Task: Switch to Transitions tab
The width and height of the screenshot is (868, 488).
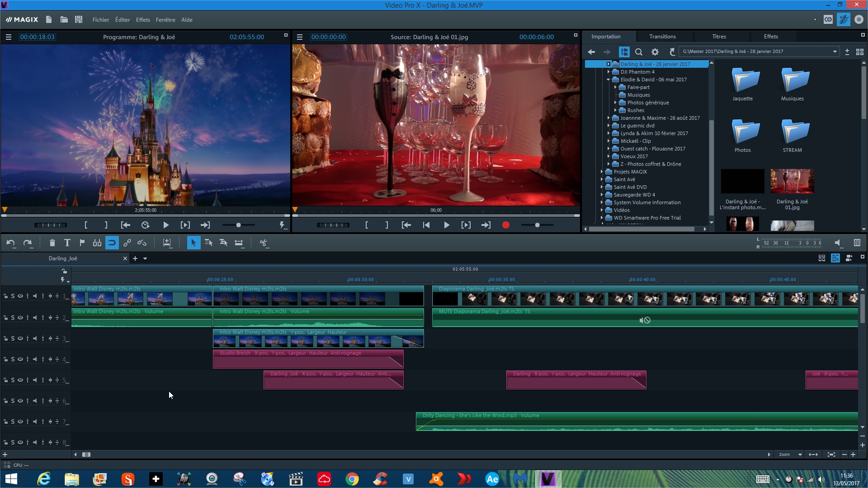Action: click(662, 37)
